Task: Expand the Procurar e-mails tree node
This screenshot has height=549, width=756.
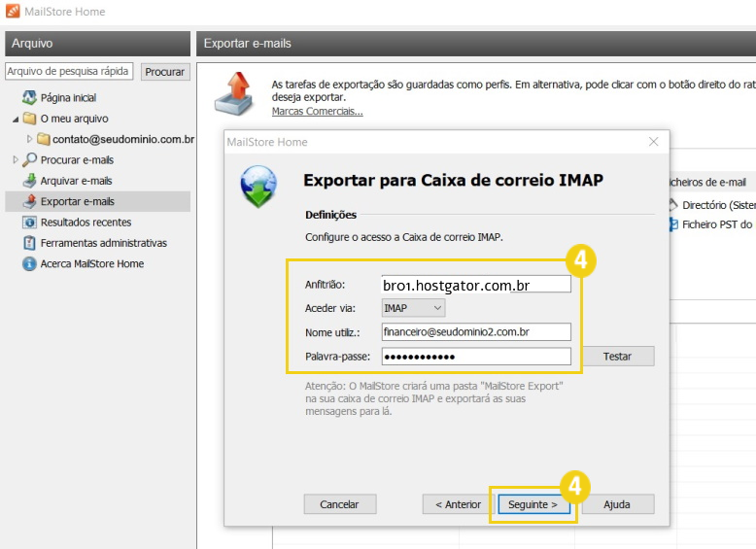Action: 16,159
